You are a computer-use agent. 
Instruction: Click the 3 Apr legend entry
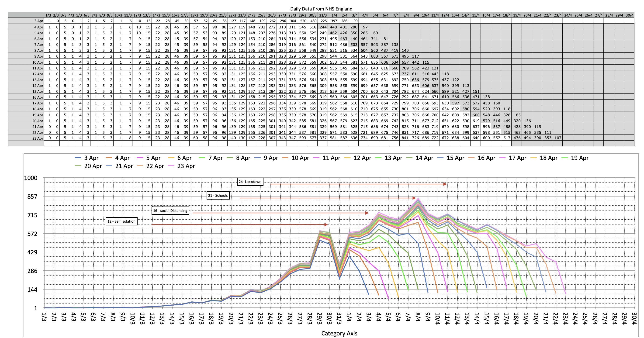pyautogui.click(x=91, y=158)
